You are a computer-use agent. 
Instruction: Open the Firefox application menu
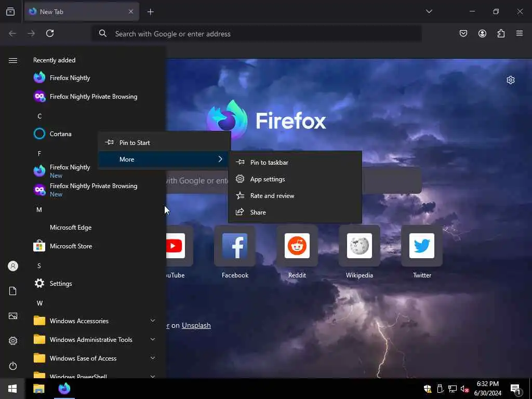click(x=520, y=33)
